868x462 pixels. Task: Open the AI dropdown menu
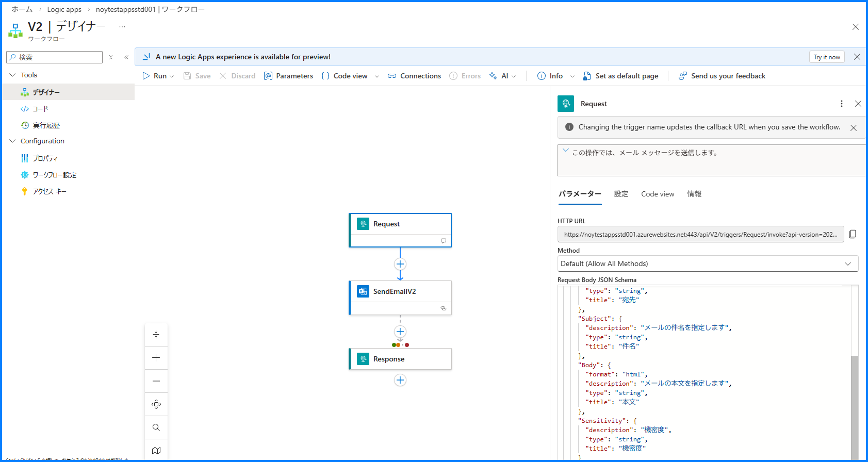[x=502, y=76]
